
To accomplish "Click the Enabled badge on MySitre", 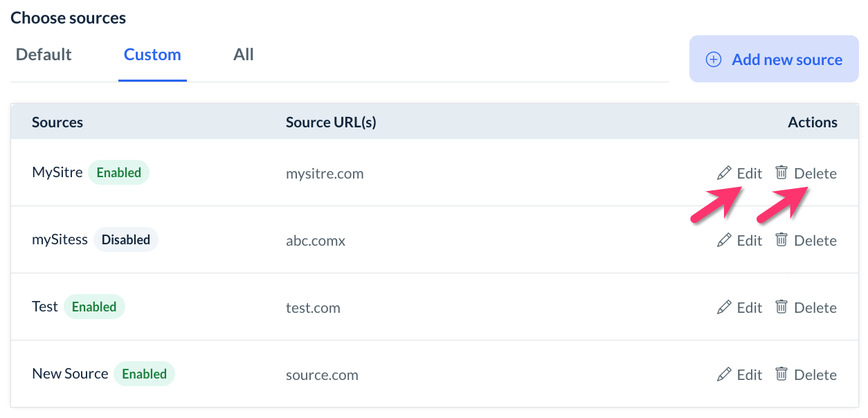I will tap(118, 172).
